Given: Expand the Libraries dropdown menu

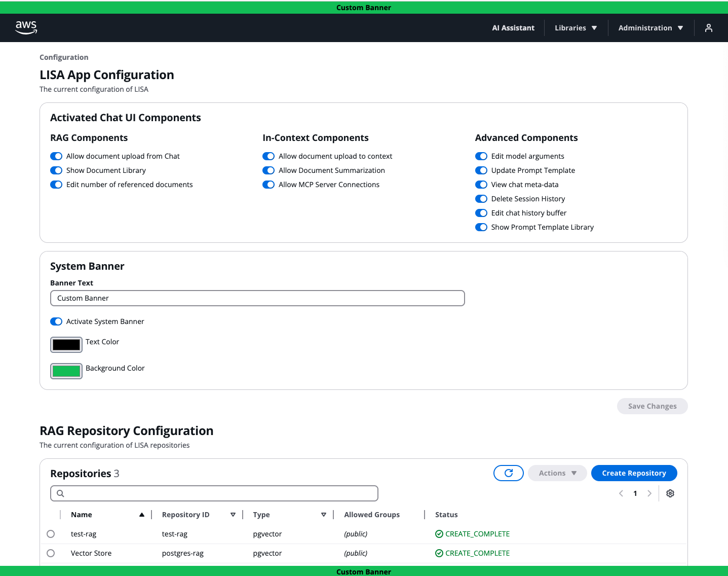Looking at the screenshot, I should [576, 28].
